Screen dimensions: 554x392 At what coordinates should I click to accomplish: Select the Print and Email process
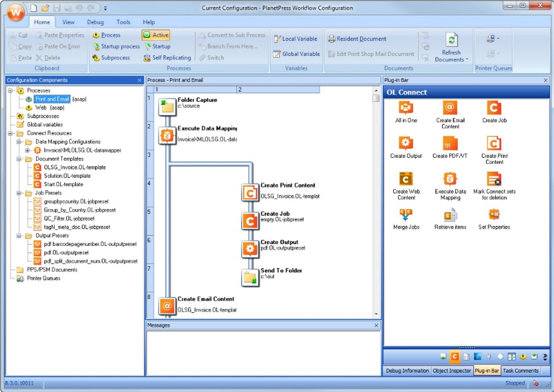(x=52, y=99)
